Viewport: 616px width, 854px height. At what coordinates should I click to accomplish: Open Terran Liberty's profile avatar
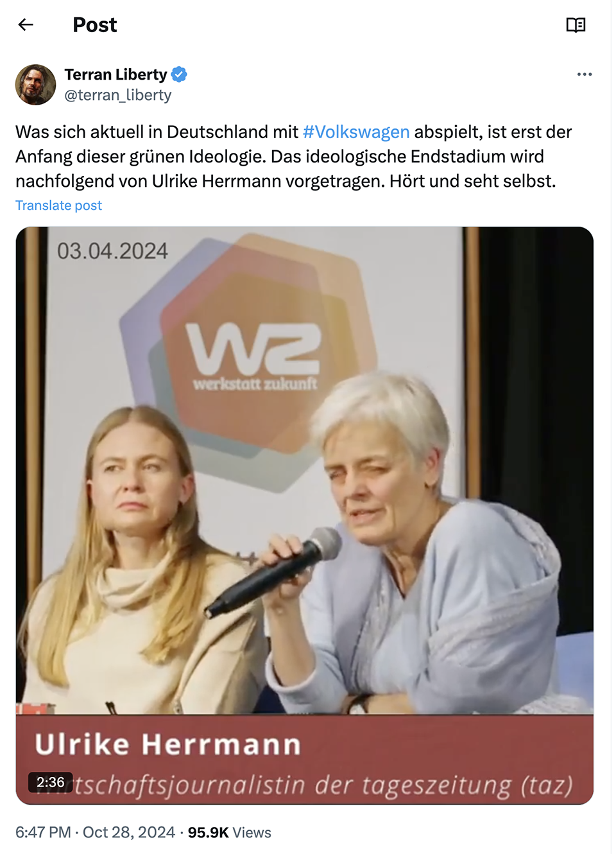[x=35, y=84]
